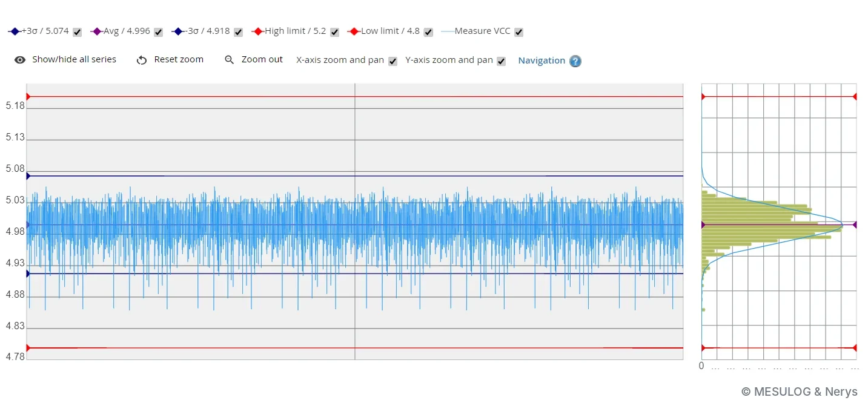This screenshot has width=868, height=403.
Task: Click histogram's right purple average diamond
Action: pos(855,224)
